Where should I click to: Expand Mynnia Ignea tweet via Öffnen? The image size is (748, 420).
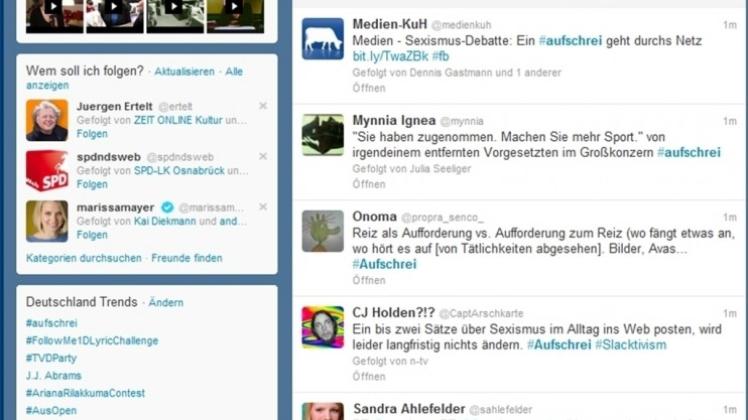click(x=369, y=184)
